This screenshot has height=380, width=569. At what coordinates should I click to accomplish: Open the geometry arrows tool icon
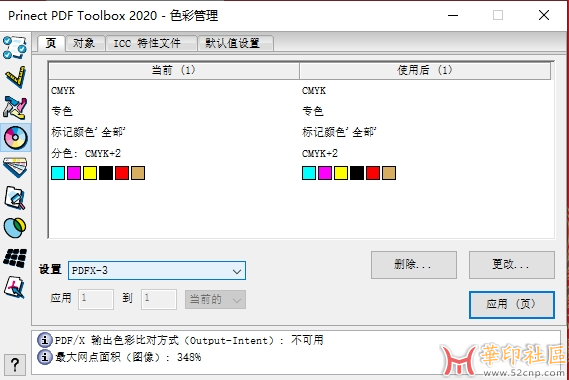[15, 108]
